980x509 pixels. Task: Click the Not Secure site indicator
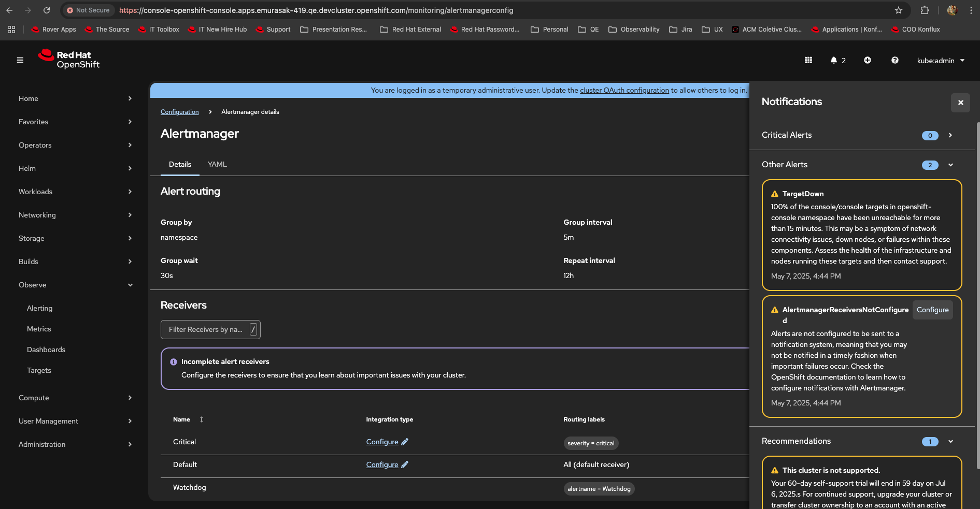(x=88, y=10)
